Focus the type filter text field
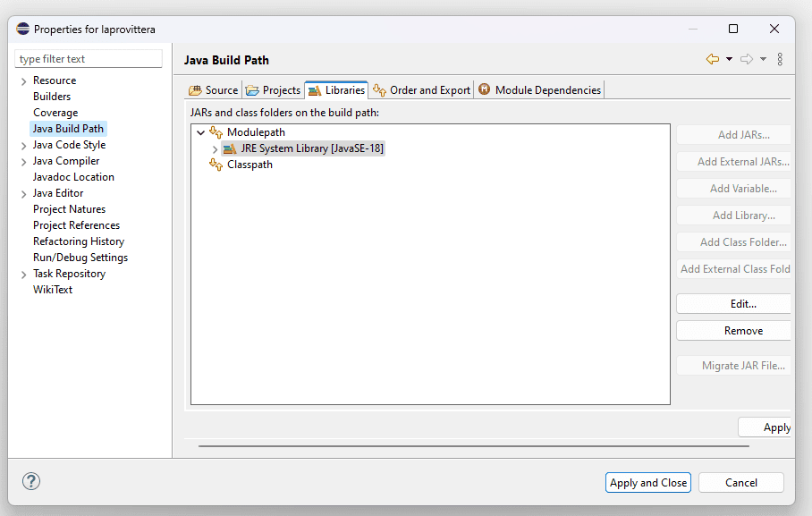Image resolution: width=812 pixels, height=516 pixels. point(89,58)
